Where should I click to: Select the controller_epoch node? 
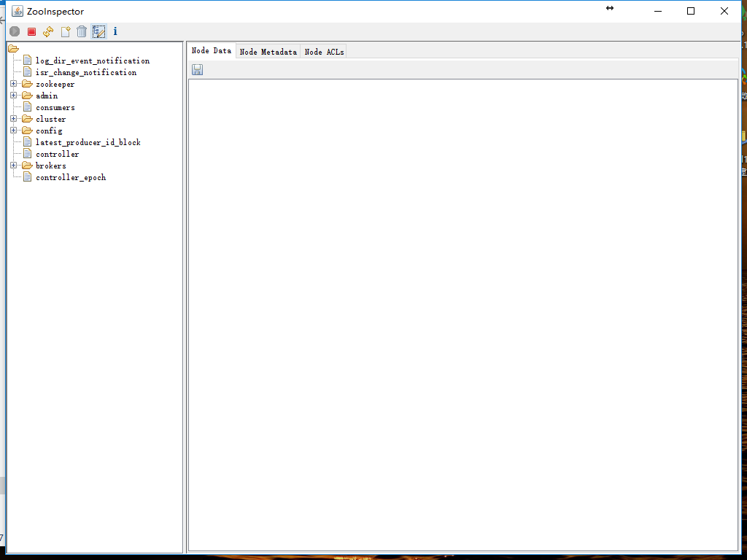(71, 177)
